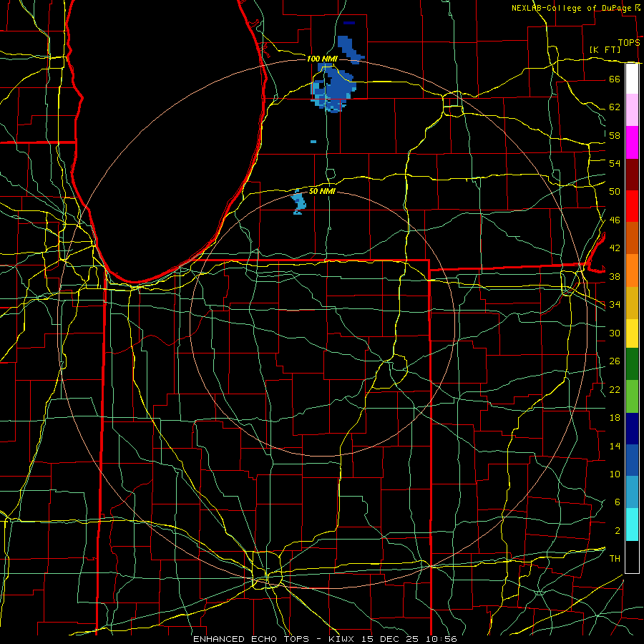The height and width of the screenshot is (644, 644).
Task: Click the 42 value on the scale
Action: [615, 248]
